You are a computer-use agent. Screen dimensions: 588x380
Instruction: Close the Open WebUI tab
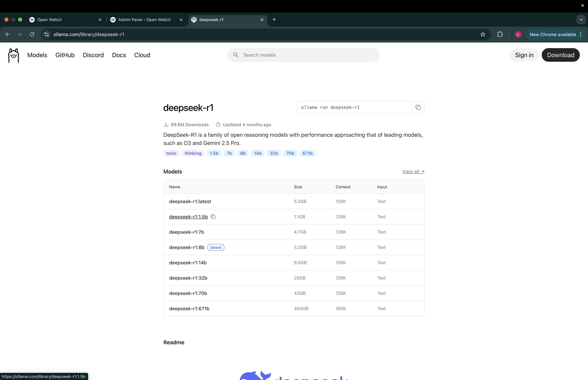[x=100, y=20]
